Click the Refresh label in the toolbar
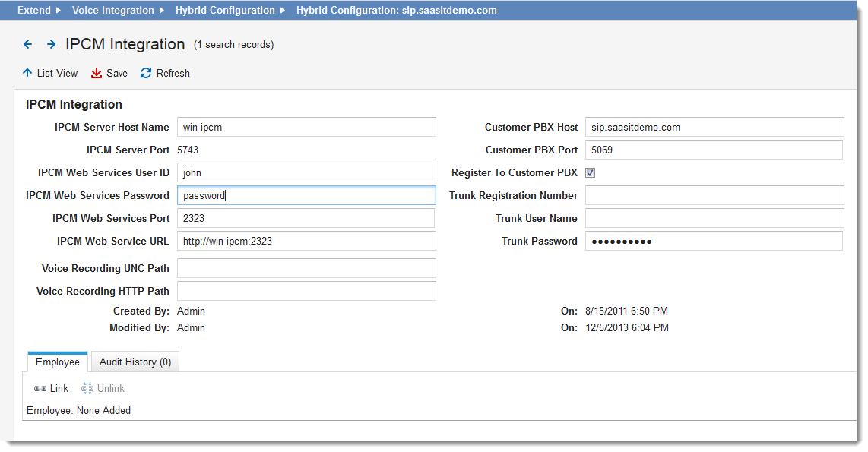868x452 pixels. point(173,73)
